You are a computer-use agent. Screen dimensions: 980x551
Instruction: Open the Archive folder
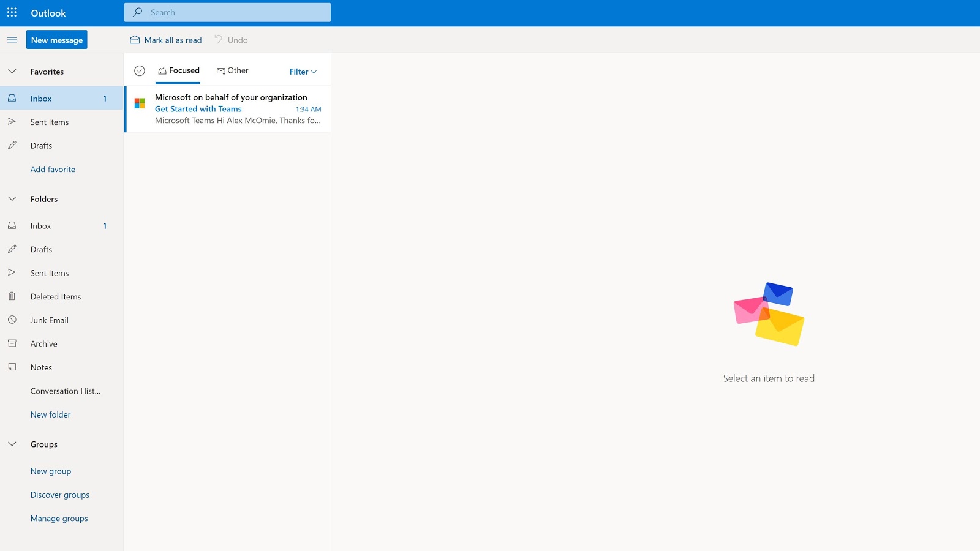(62, 343)
